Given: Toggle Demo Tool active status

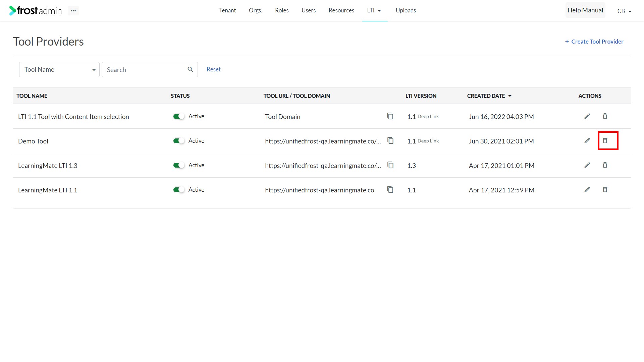Looking at the screenshot, I should tap(179, 141).
